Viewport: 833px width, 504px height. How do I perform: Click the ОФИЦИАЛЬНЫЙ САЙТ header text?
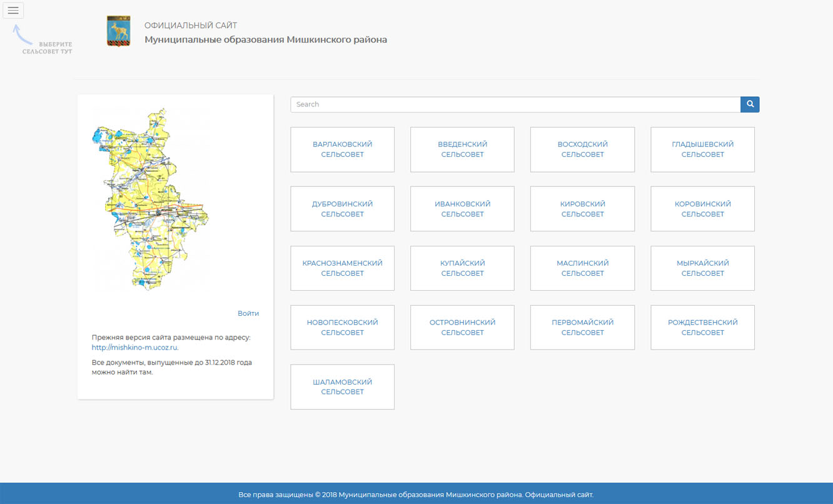coord(191,26)
